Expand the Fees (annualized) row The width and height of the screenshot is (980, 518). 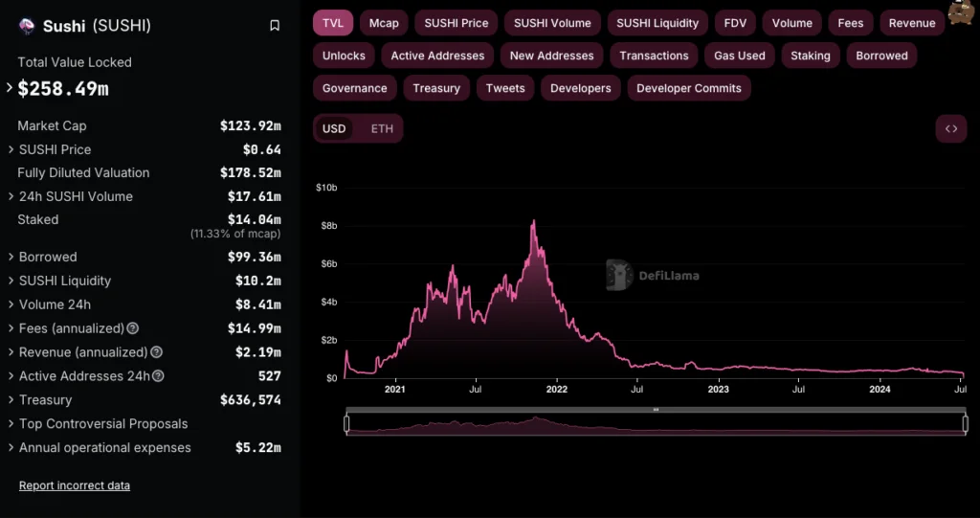[x=11, y=328]
